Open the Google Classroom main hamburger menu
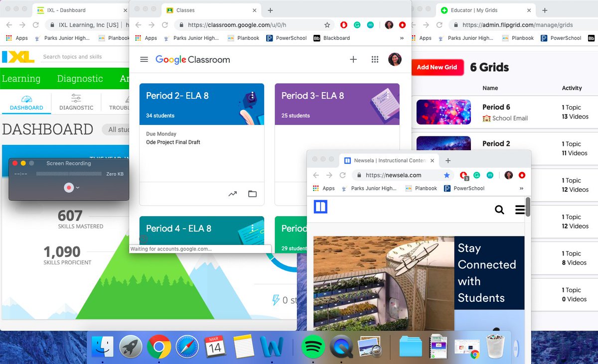 (x=144, y=59)
